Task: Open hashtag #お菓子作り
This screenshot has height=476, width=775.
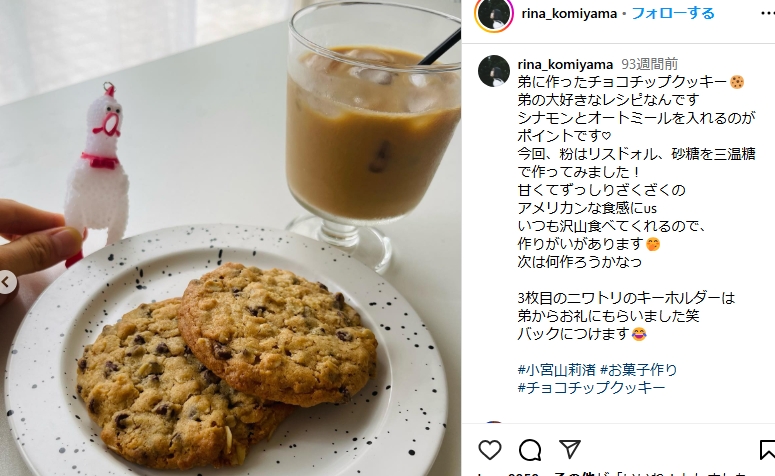Action: [638, 370]
